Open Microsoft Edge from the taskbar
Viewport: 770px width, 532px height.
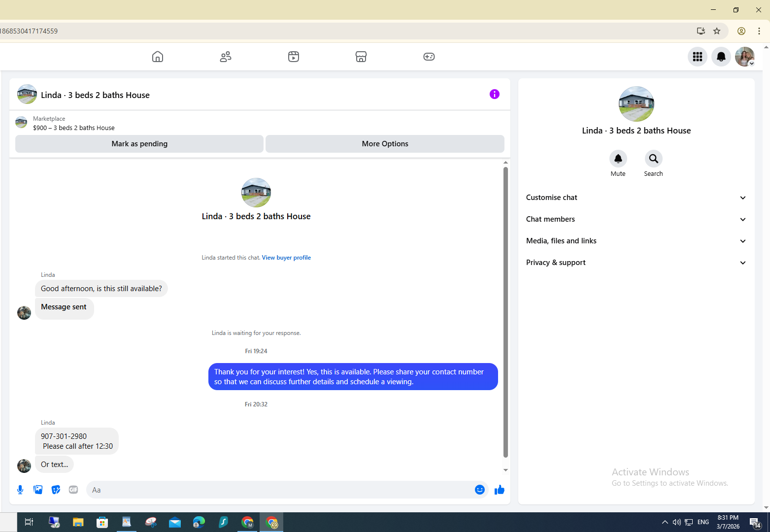199,522
